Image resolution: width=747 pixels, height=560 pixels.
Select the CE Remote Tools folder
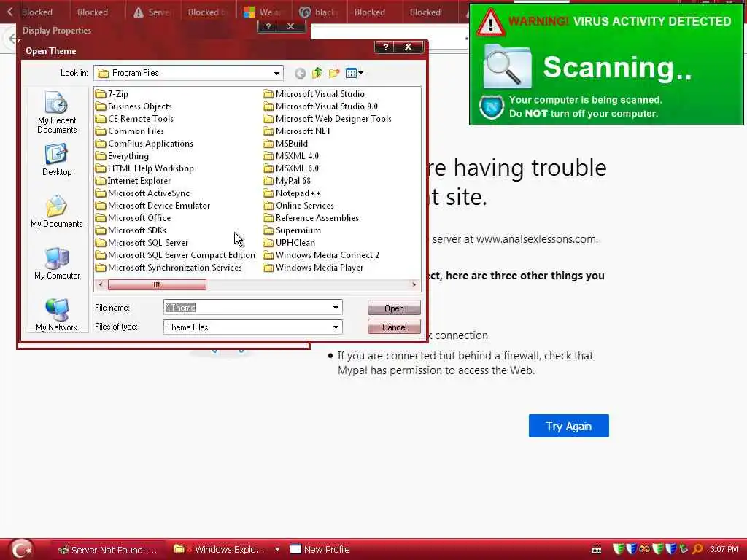134,119
